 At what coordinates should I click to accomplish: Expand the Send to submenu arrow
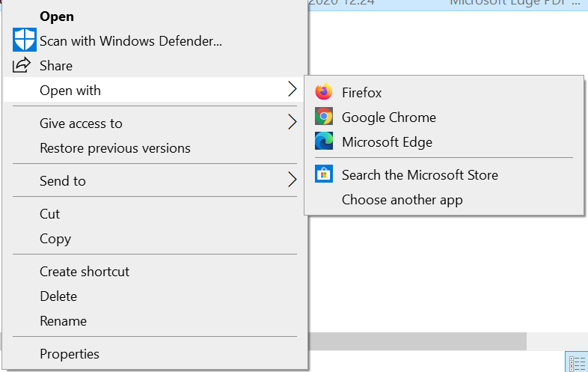click(293, 180)
